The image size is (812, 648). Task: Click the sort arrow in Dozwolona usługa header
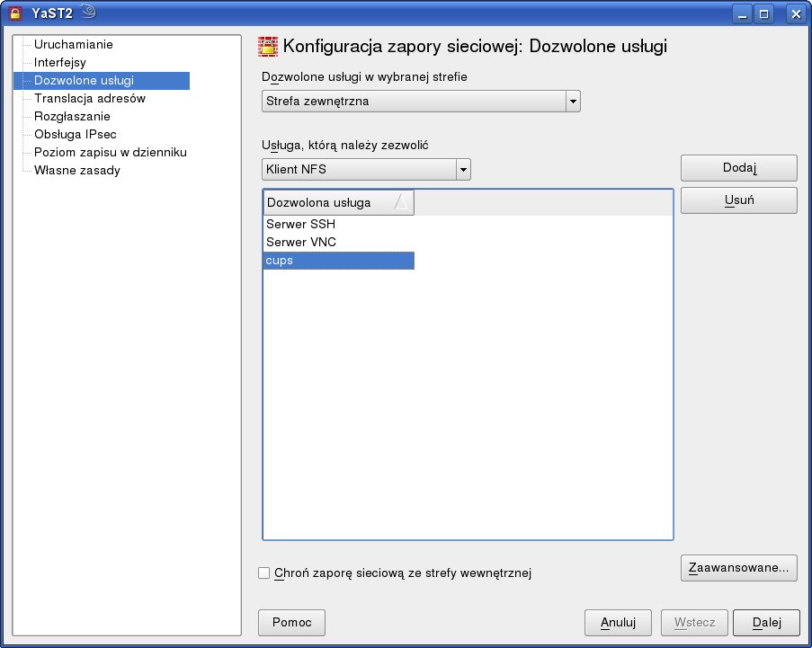[401, 203]
